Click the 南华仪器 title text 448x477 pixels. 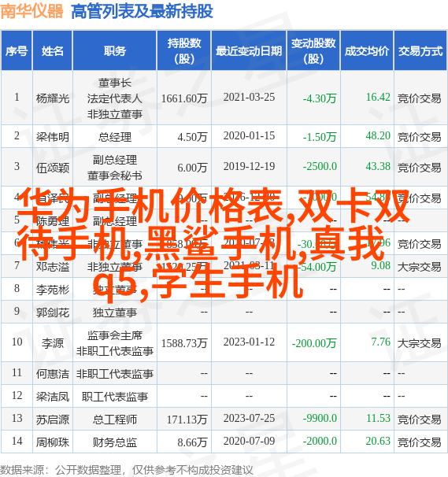31,12
